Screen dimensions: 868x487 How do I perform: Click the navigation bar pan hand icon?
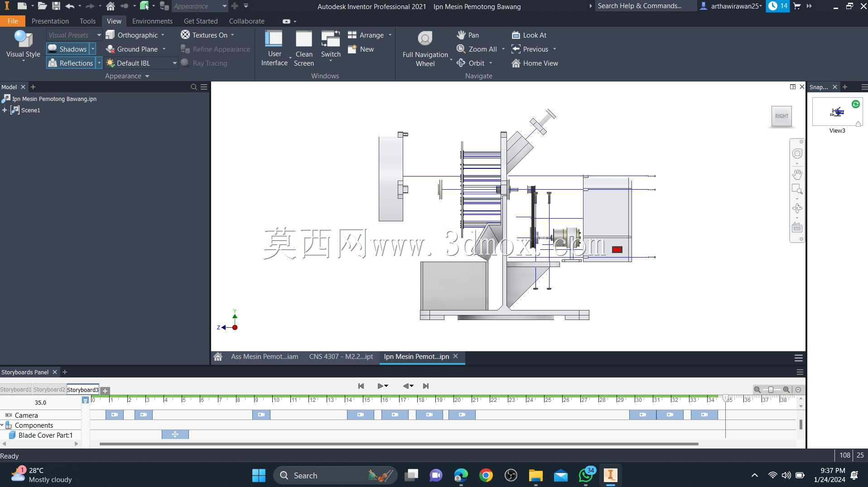(797, 174)
